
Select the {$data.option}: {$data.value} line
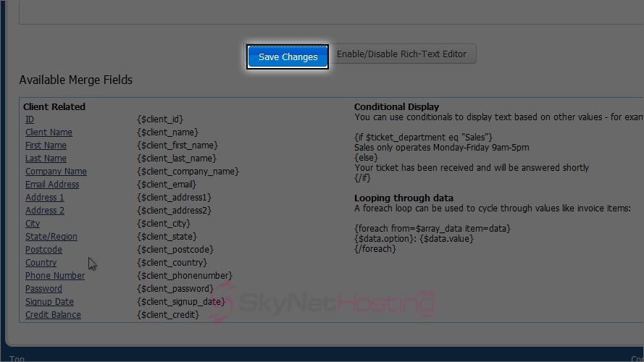tap(414, 239)
